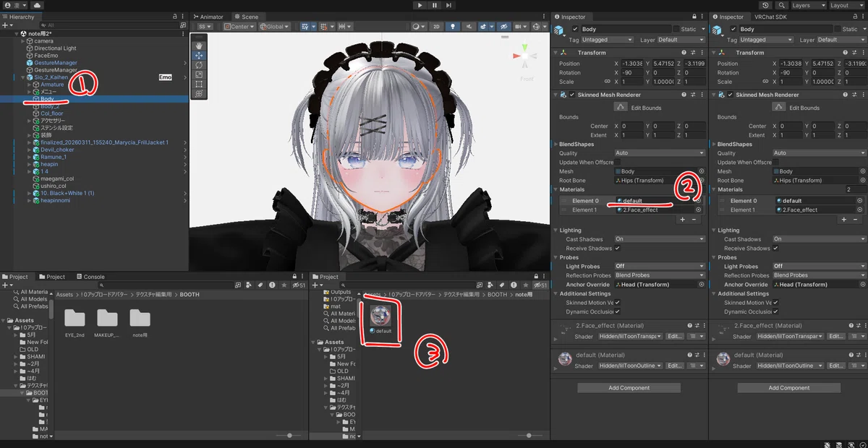Click Add Component in second Inspector
This screenshot has width=868, height=448.
click(789, 387)
